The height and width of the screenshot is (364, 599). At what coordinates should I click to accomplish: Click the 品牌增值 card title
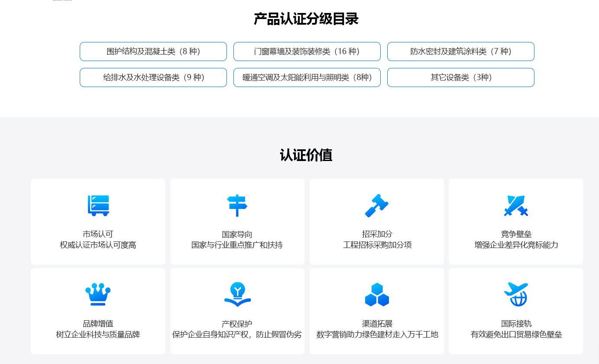pos(98,324)
